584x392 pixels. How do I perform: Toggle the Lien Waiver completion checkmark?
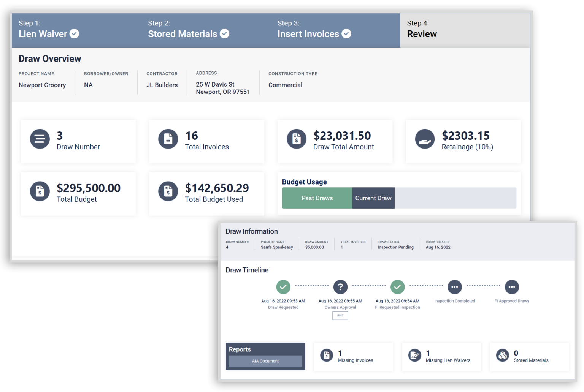click(x=74, y=34)
